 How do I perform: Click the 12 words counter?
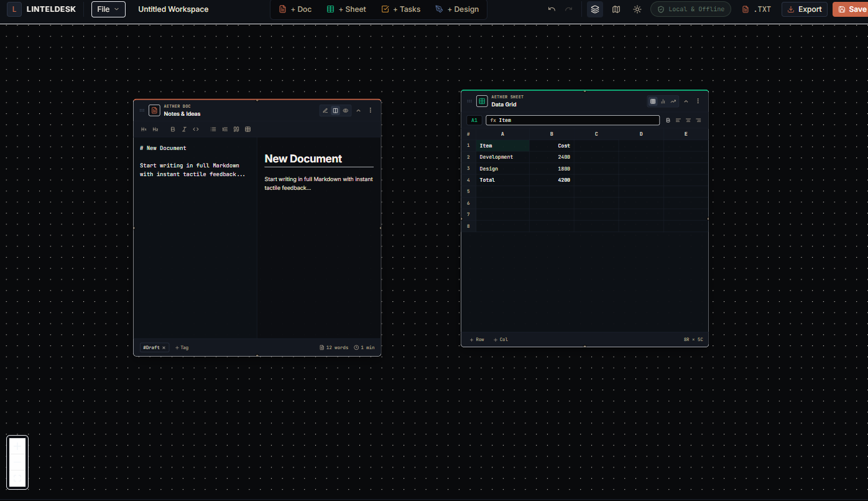pos(334,347)
